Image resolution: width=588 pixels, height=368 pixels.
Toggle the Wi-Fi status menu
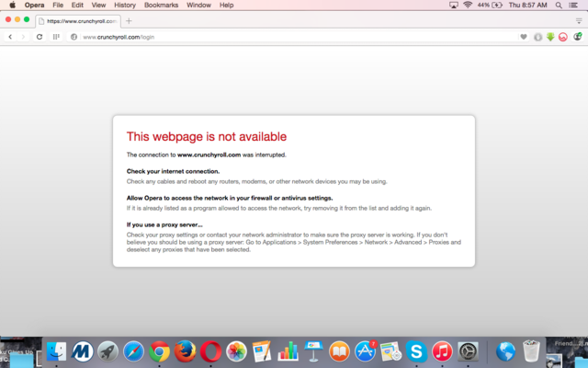pos(467,6)
